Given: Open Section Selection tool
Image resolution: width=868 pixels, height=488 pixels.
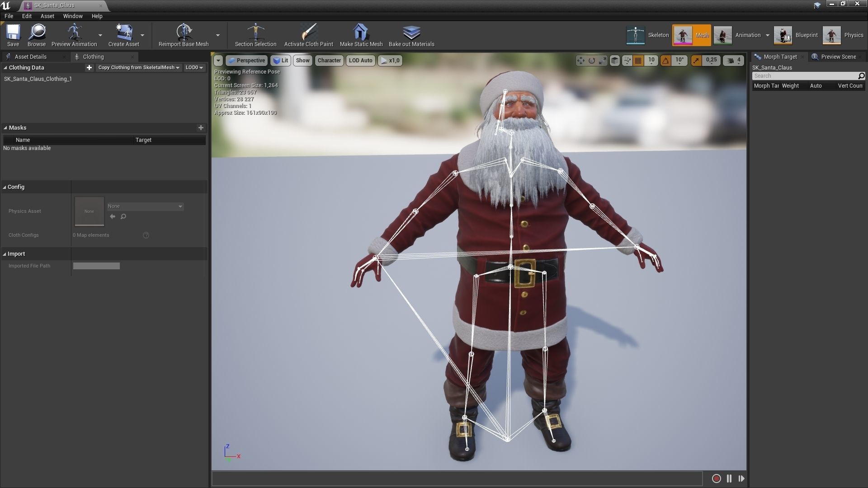Looking at the screenshot, I should tap(255, 35).
